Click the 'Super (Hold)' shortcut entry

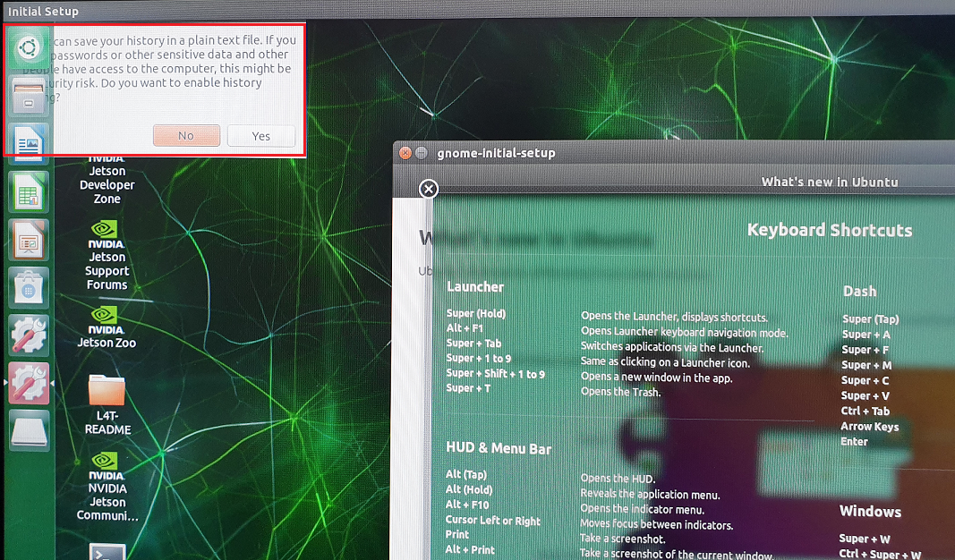(x=475, y=313)
